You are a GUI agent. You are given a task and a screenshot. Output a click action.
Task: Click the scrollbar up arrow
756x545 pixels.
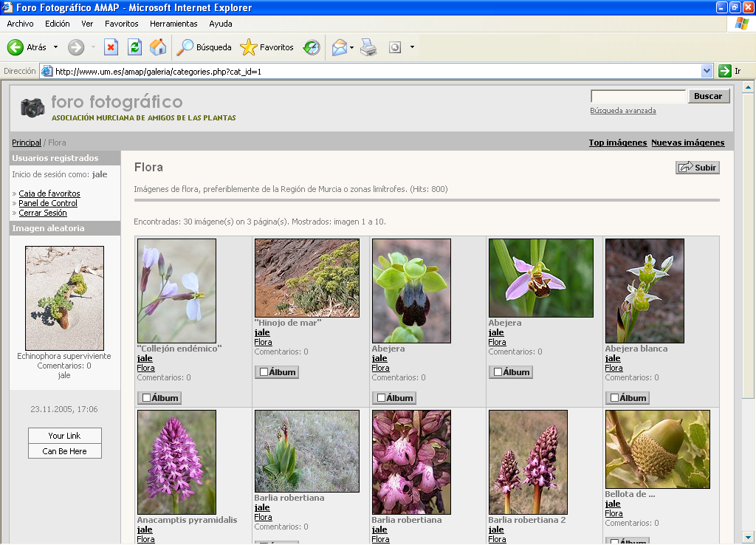point(748,87)
